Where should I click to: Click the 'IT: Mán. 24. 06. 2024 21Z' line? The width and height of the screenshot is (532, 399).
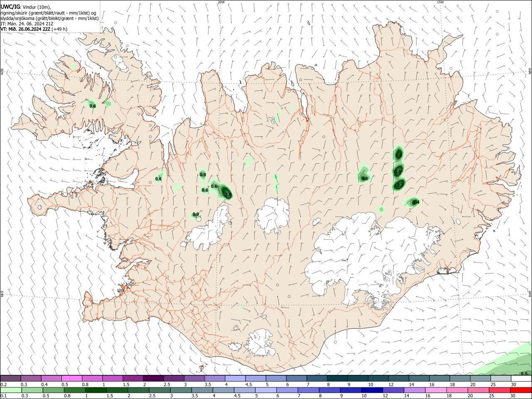pyautogui.click(x=27, y=24)
